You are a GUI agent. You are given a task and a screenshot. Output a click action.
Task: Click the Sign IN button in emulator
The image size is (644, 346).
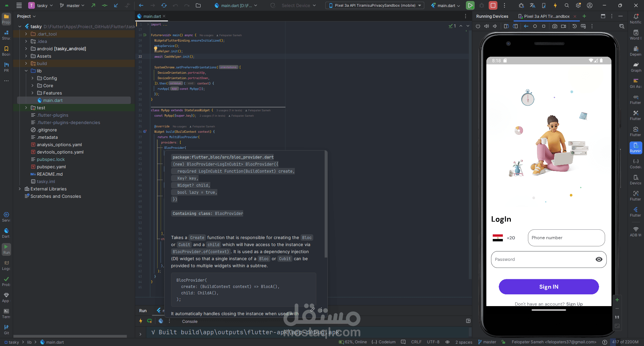pyautogui.click(x=549, y=287)
